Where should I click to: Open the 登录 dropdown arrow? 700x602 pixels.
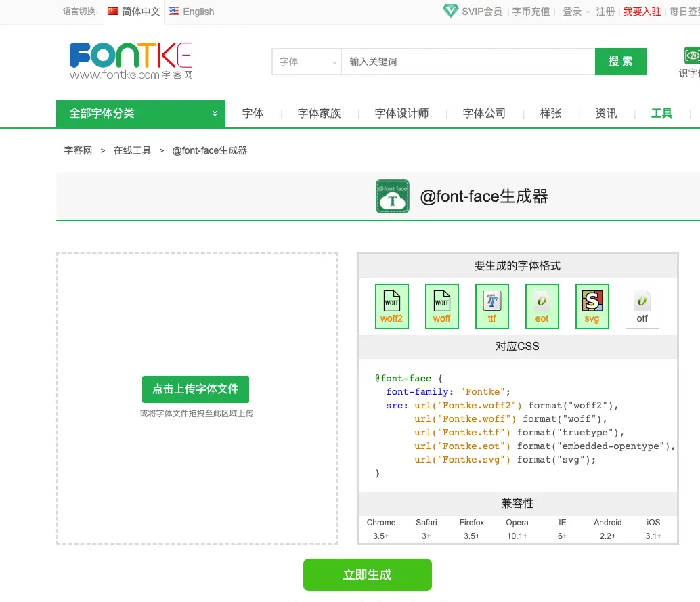tap(586, 11)
